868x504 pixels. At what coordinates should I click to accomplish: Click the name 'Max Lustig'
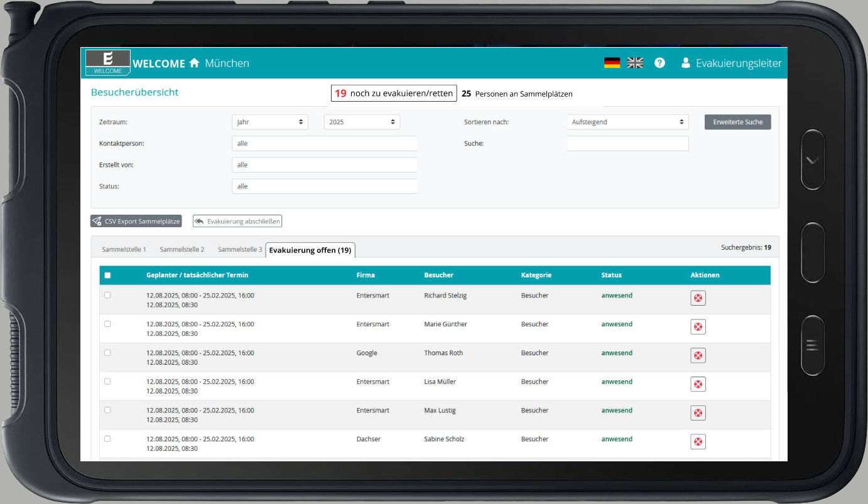440,410
